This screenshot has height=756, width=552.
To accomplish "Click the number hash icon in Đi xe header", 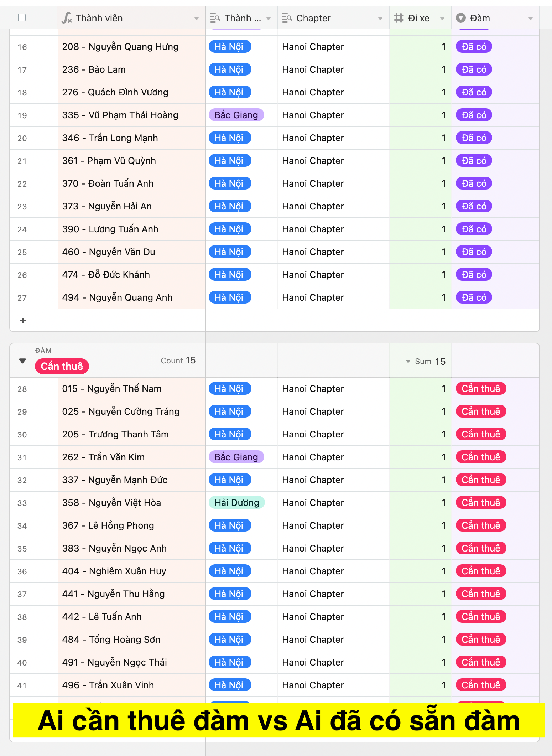I will (x=399, y=18).
